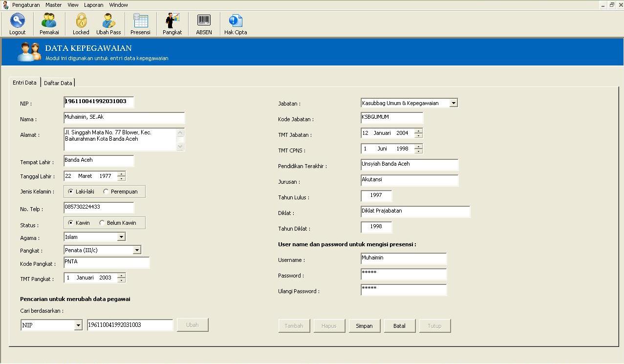The image size is (624, 364).
Task: Open the Pemakai tool
Action: [48, 23]
